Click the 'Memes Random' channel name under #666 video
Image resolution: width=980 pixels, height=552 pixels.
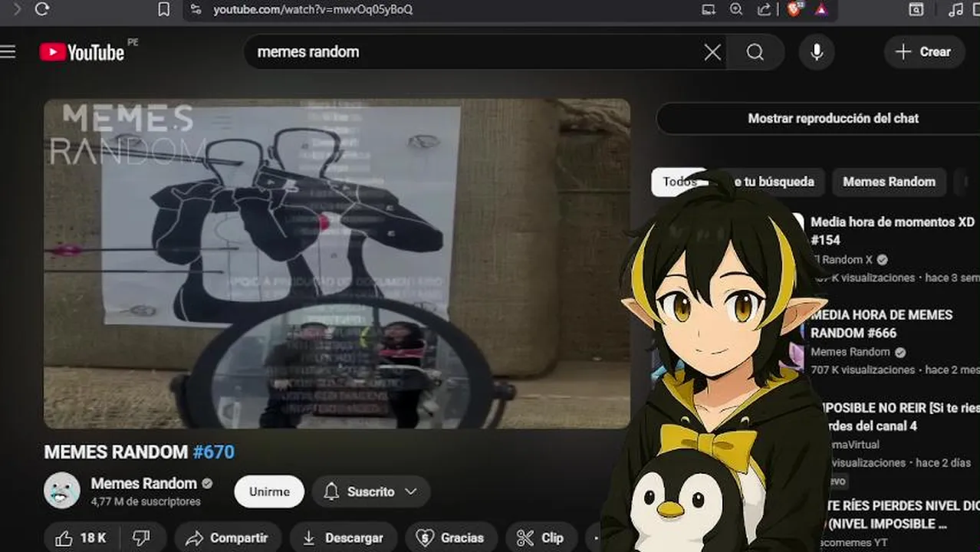pyautogui.click(x=850, y=352)
